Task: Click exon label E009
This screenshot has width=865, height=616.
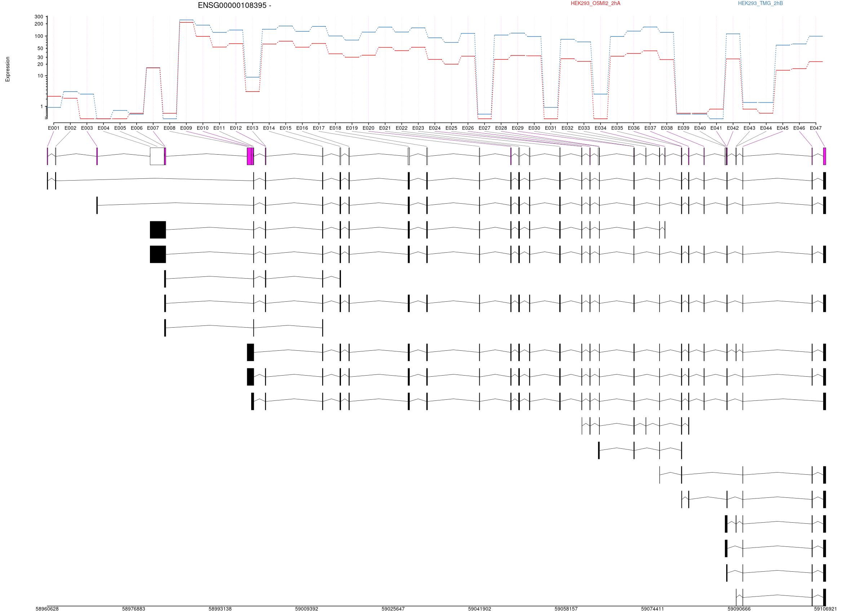Action: pyautogui.click(x=186, y=128)
